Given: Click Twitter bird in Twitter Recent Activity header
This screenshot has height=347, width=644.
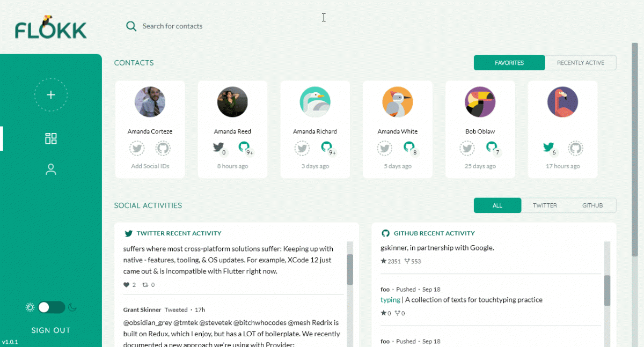Looking at the screenshot, I should (129, 234).
